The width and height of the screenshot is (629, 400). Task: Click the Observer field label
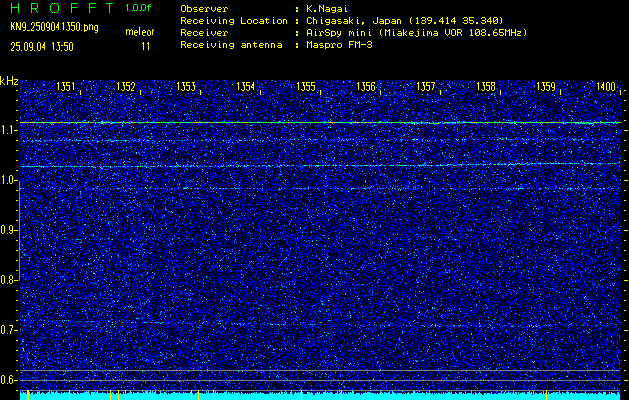point(204,8)
